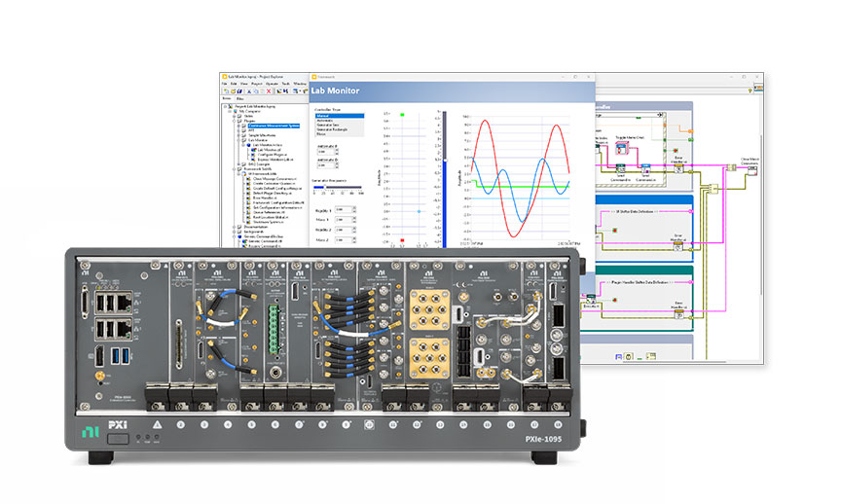This screenshot has width=841, height=504.
Task: Click the left Send Command.vi node
Action: (x=620, y=168)
